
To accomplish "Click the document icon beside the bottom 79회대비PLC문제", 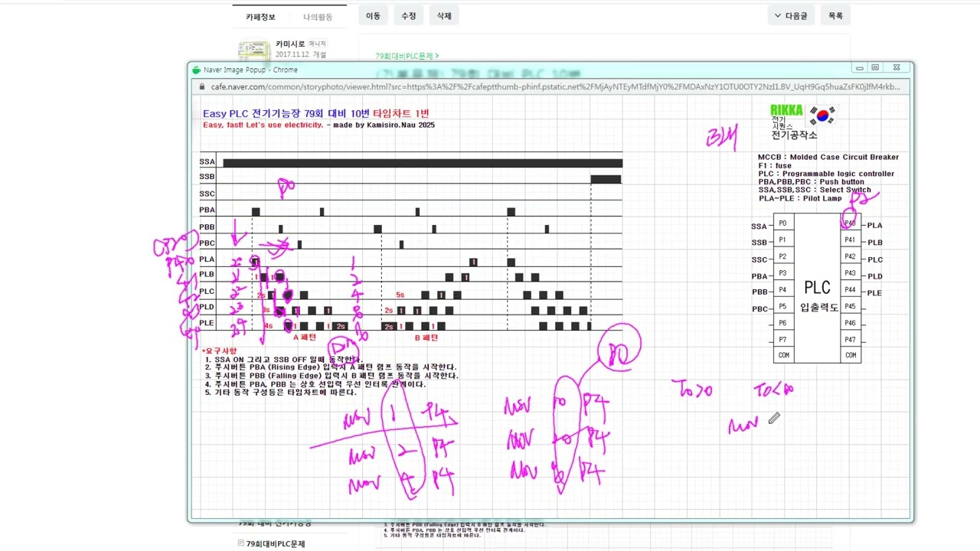I will (241, 543).
